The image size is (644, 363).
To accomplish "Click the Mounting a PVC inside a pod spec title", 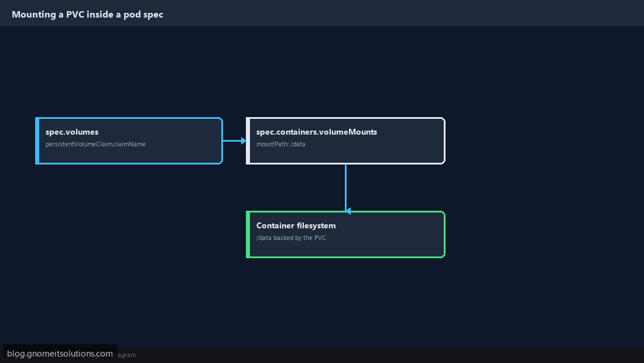I will [87, 15].
